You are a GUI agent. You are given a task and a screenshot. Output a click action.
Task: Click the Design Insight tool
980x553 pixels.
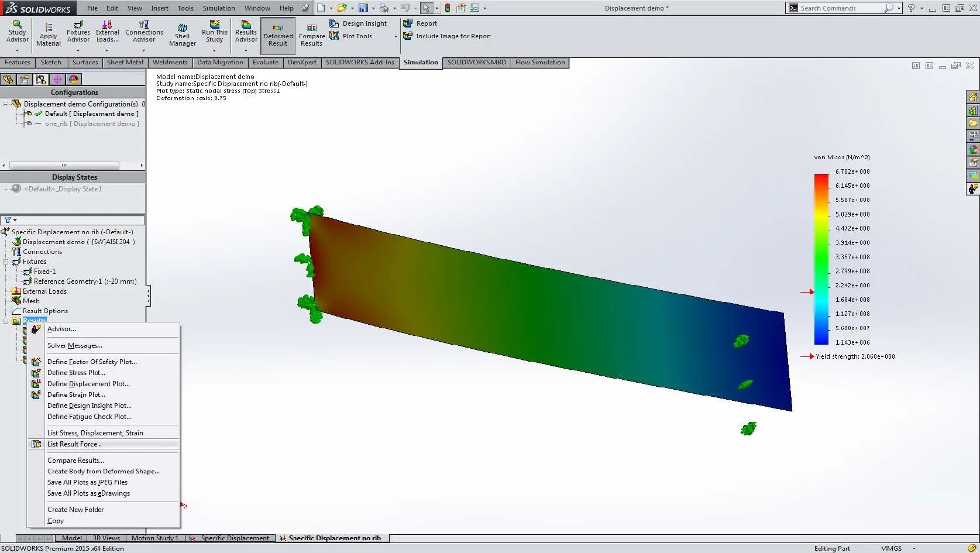coord(358,23)
